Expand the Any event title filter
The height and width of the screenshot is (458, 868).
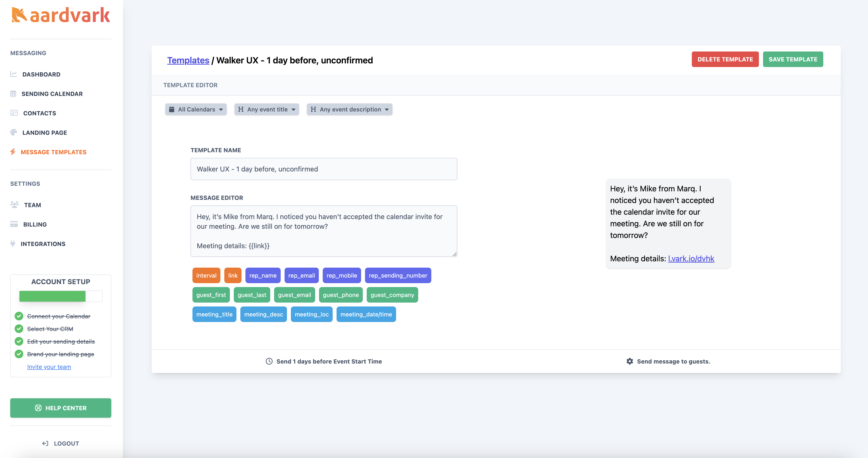(267, 110)
